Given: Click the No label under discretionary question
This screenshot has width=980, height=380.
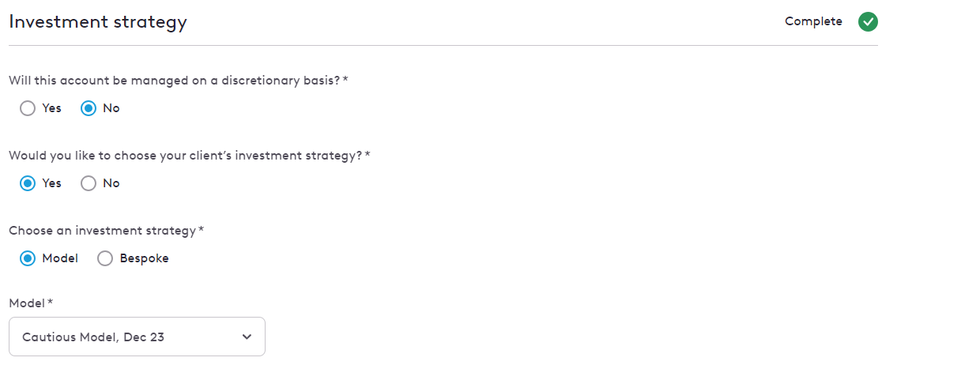Looking at the screenshot, I should (x=111, y=108).
